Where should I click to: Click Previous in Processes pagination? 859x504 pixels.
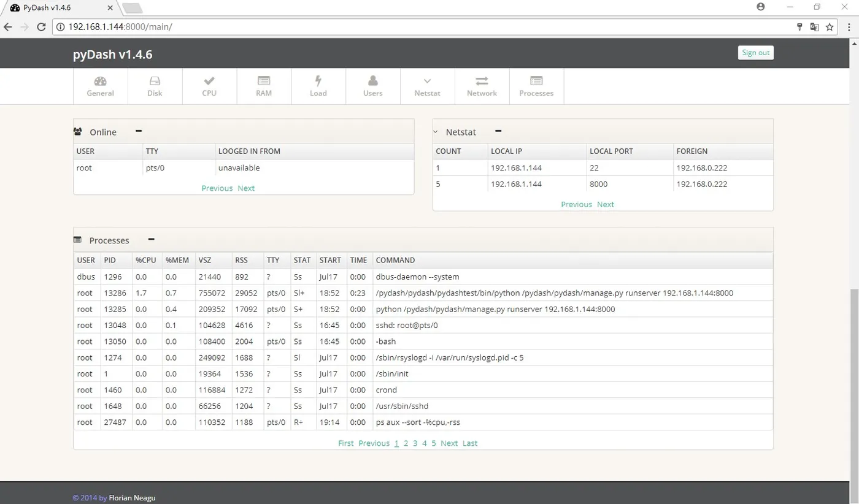tap(374, 443)
